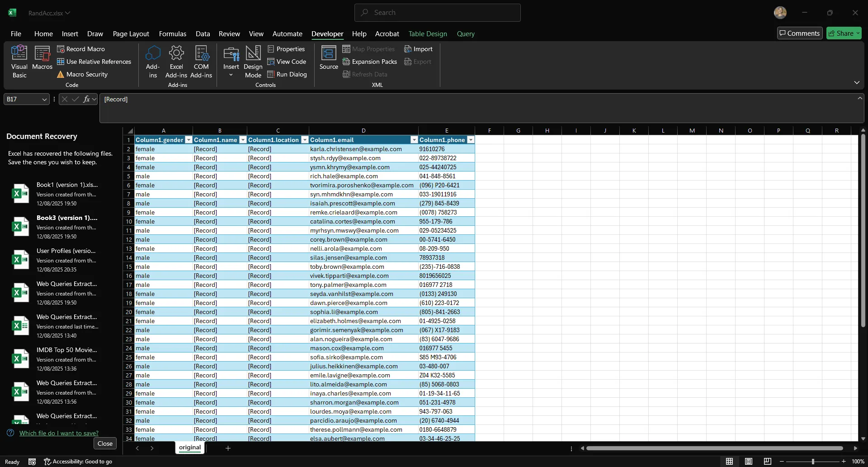Add a new sheet
The width and height of the screenshot is (868, 467).
click(x=228, y=448)
